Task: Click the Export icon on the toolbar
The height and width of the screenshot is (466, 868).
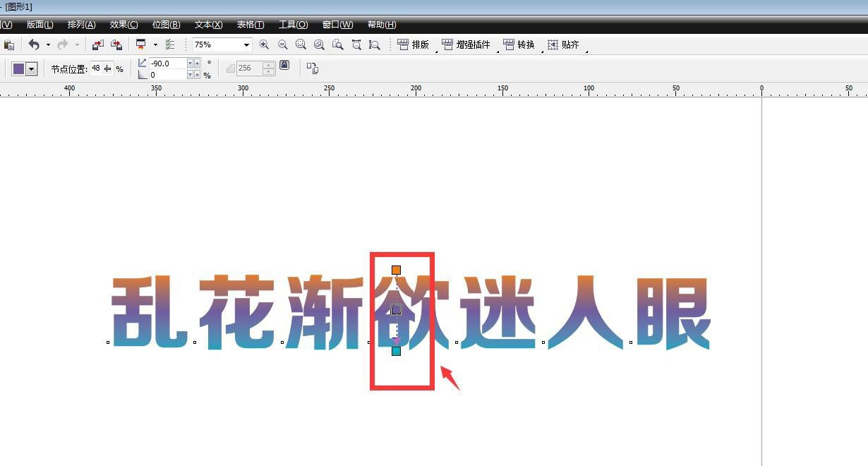Action: (116, 44)
